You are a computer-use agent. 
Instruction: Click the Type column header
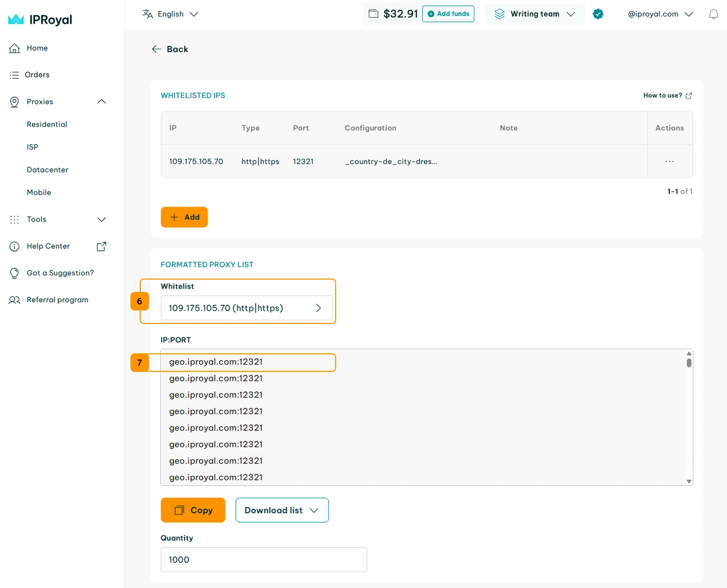[251, 128]
